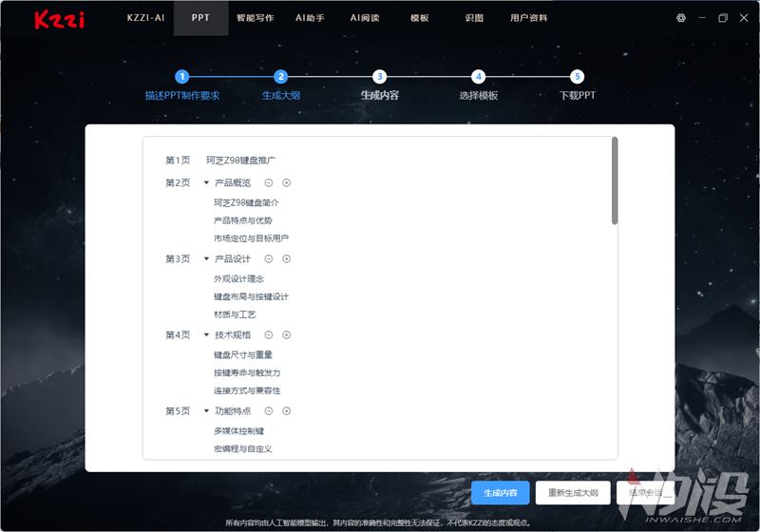Select step 3 circle 生成内容

(379, 77)
